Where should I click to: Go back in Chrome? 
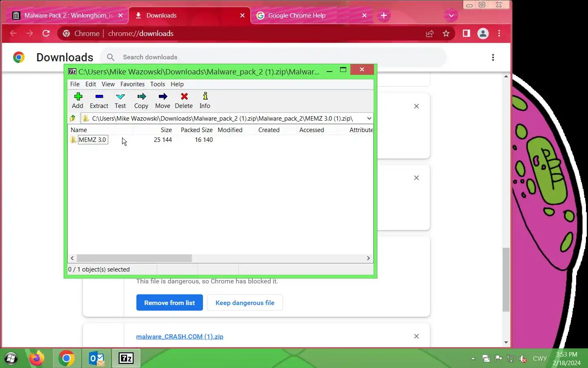[13, 34]
